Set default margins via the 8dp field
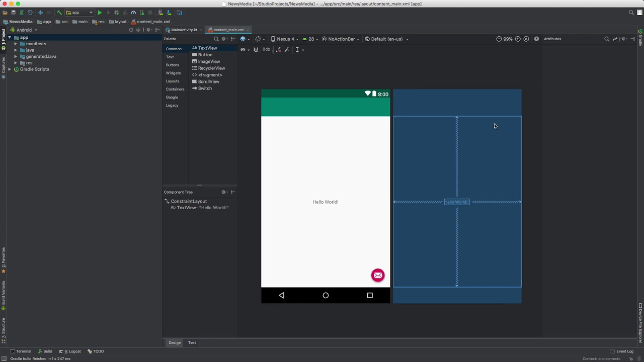Viewport: 644px width, 362px height. click(x=266, y=50)
